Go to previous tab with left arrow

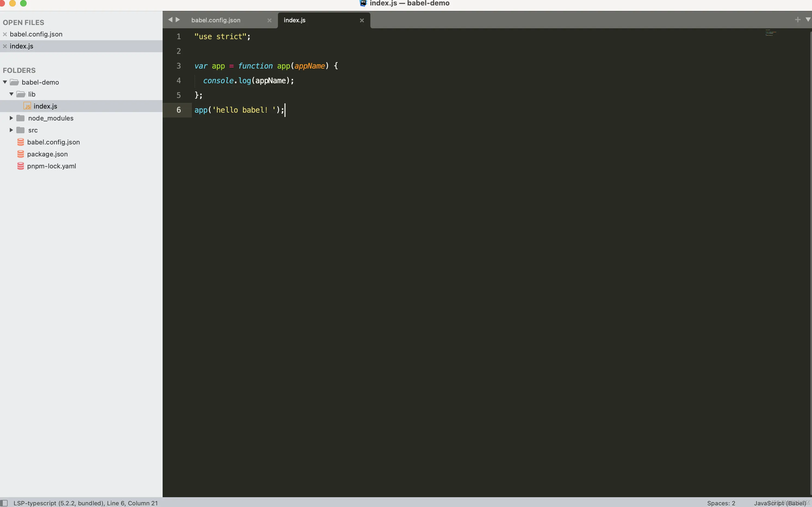click(x=170, y=20)
